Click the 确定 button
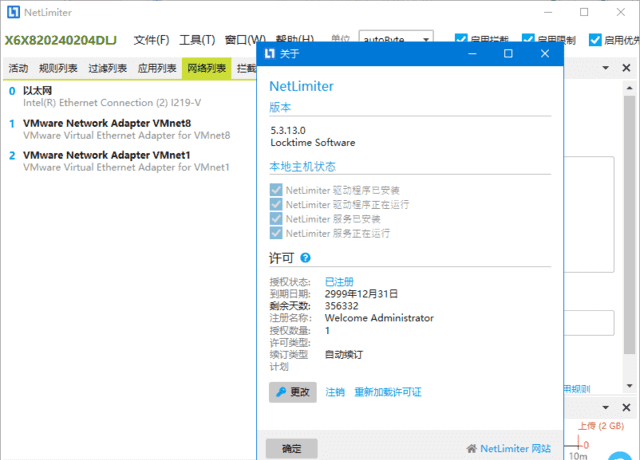This screenshot has height=460, width=640. [291, 449]
